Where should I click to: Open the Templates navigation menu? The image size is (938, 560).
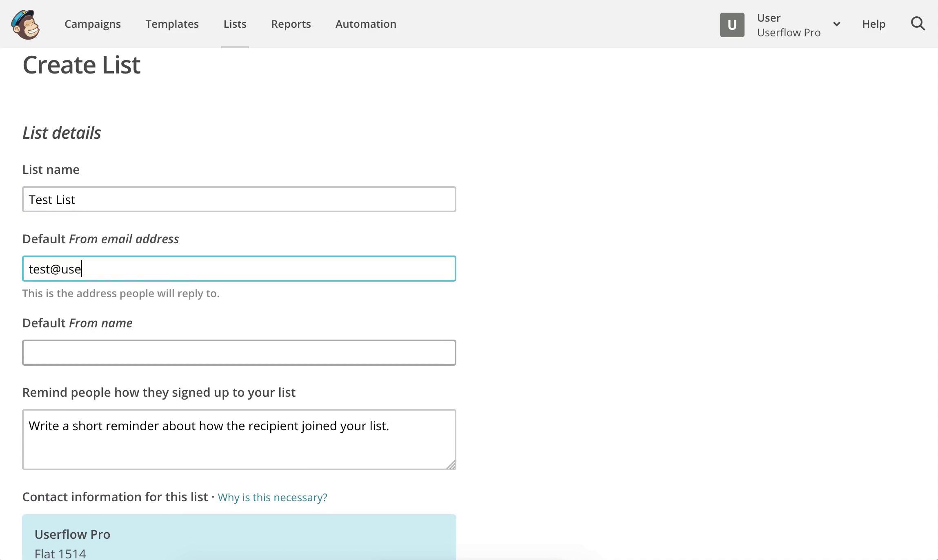(x=172, y=24)
